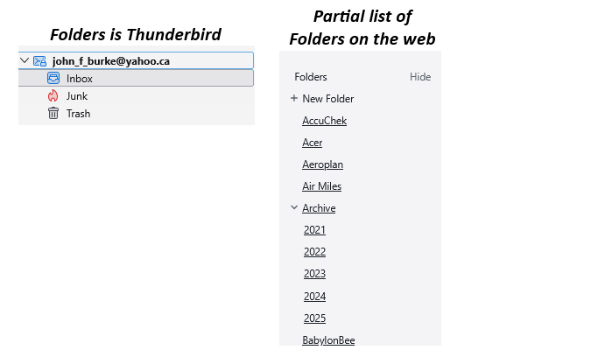Viewport: 605px width, 364px height.
Task: Open the AccuChek folder link
Action: [x=324, y=121]
